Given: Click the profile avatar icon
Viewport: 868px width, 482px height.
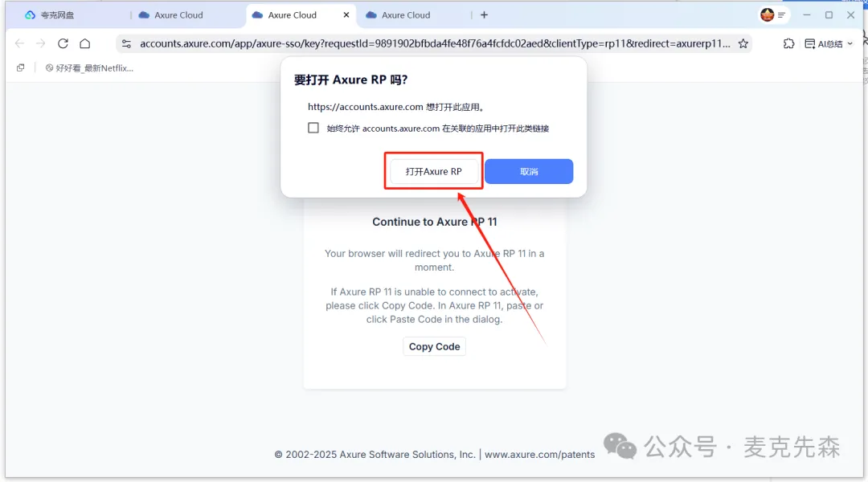Looking at the screenshot, I should click(767, 15).
